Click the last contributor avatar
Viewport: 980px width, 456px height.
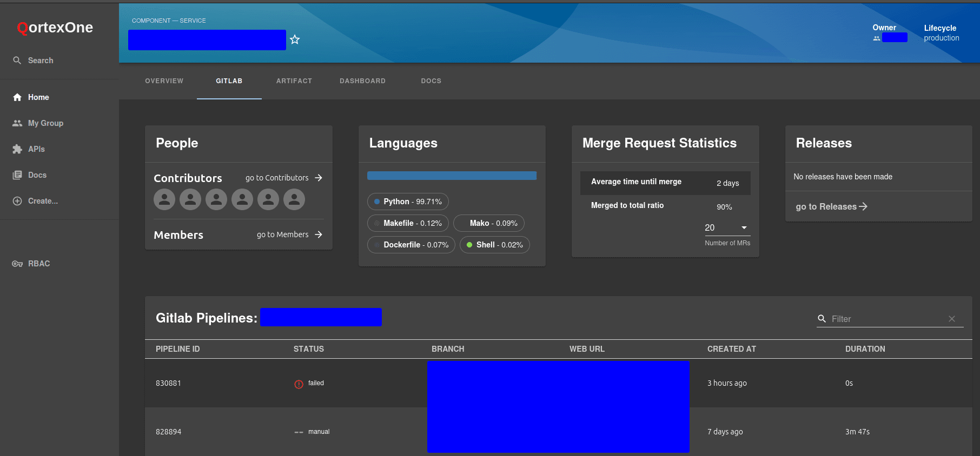click(x=294, y=199)
